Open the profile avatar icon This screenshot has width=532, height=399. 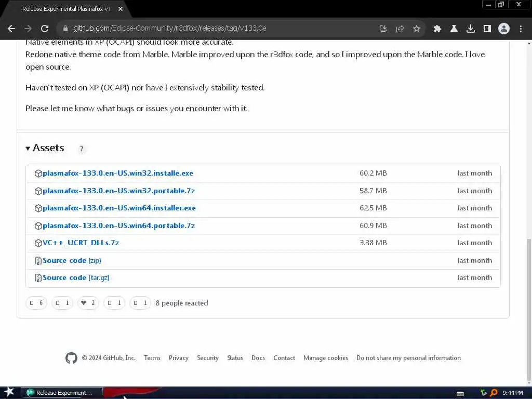[x=503, y=29]
